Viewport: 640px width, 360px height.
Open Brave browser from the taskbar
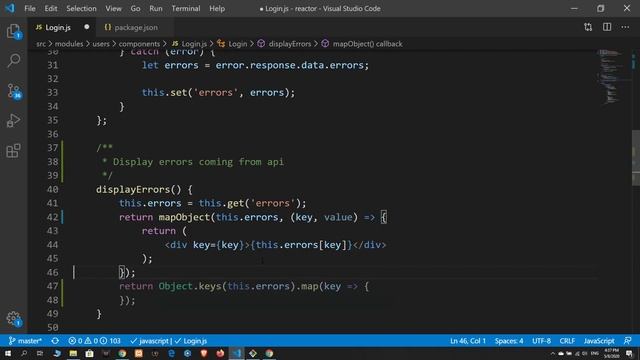[204, 353]
